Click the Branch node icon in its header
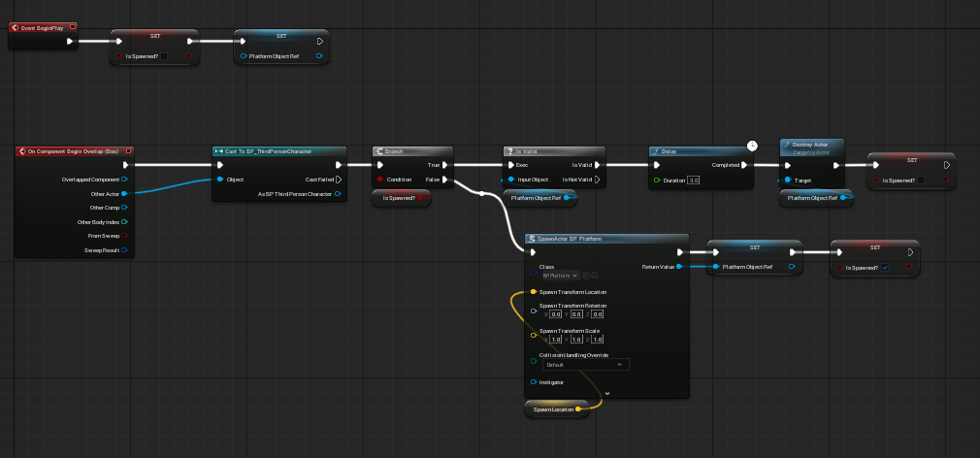This screenshot has height=458, width=980. point(379,151)
